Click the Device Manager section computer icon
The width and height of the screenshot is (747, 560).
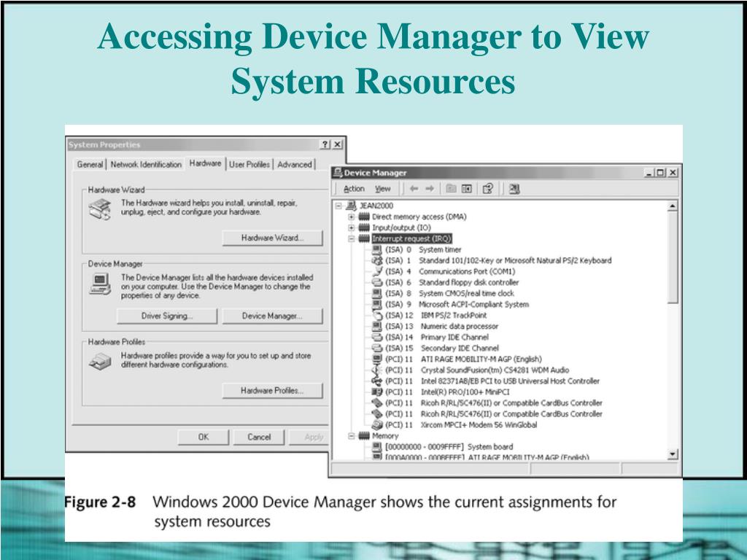(100, 284)
